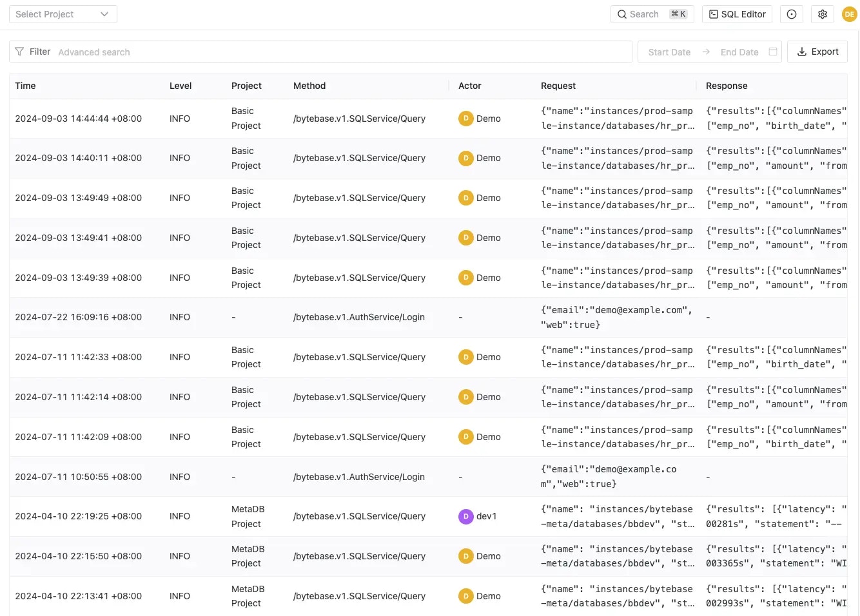Click dev1's purple avatar

[x=465, y=516]
